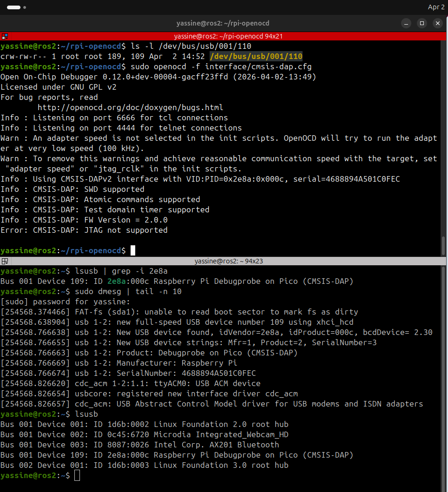Open the Apr 2 clock menu

[x=437, y=7]
